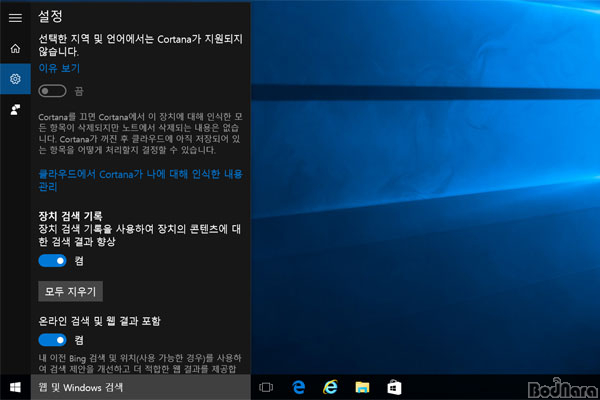Disable 온라인 검색 및 웹 결과 포함 toggle
This screenshot has height=400, width=600.
click(52, 340)
